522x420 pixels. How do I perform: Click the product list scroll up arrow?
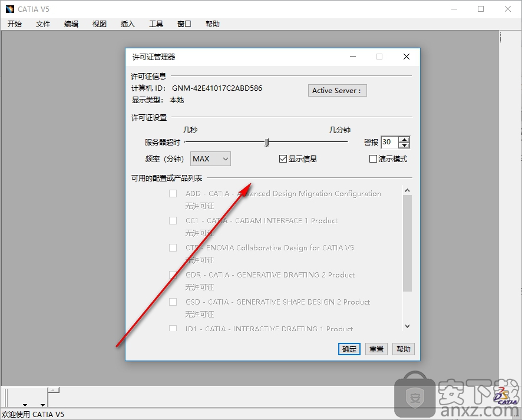pyautogui.click(x=407, y=190)
